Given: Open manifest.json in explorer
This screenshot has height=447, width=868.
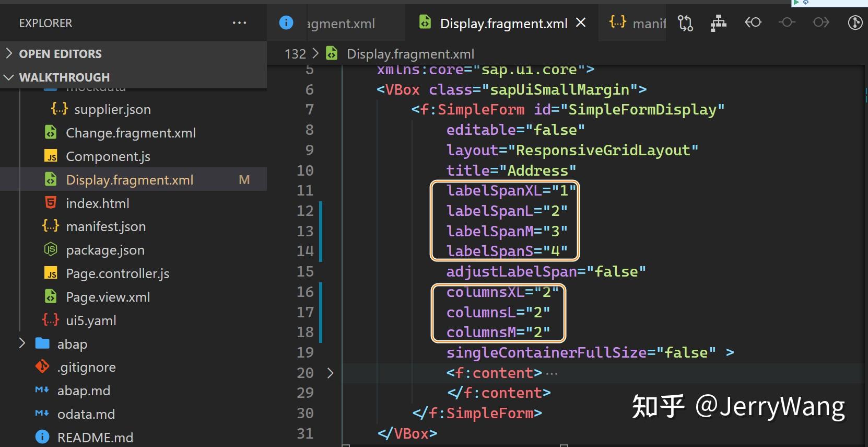Looking at the screenshot, I should 105,226.
